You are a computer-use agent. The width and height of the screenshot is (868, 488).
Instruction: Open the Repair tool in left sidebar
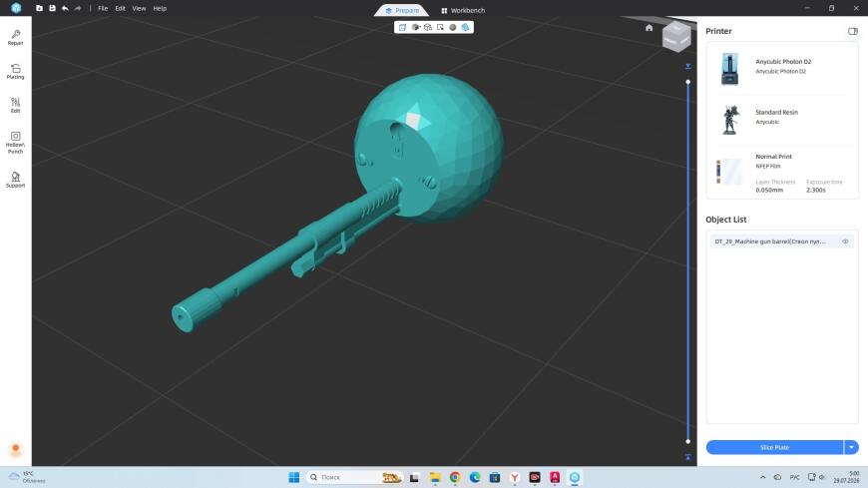16,38
